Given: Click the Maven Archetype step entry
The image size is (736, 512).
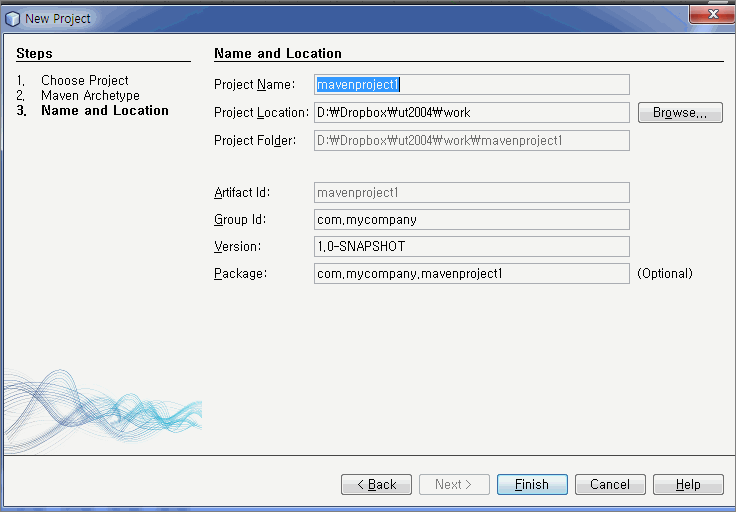Looking at the screenshot, I should click(x=90, y=95).
